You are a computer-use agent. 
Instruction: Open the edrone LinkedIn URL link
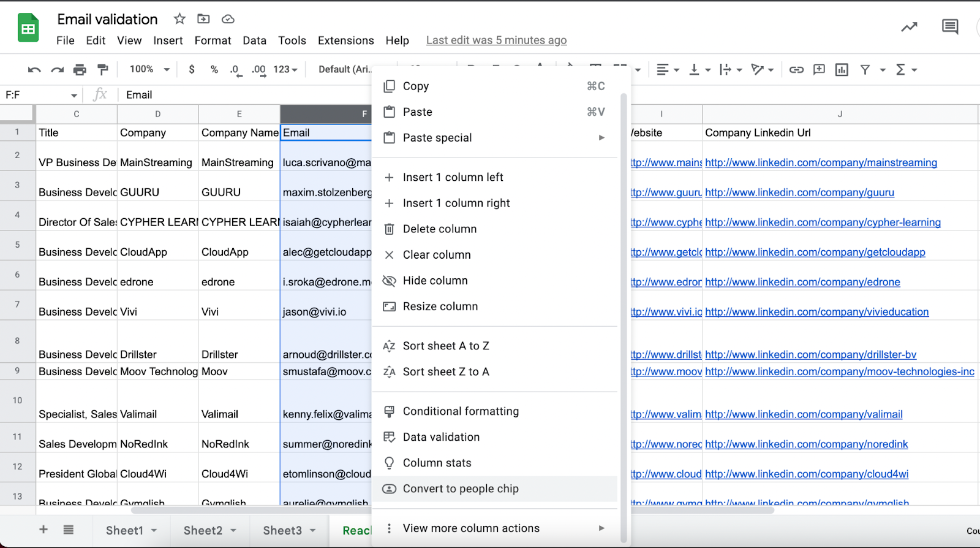(802, 282)
